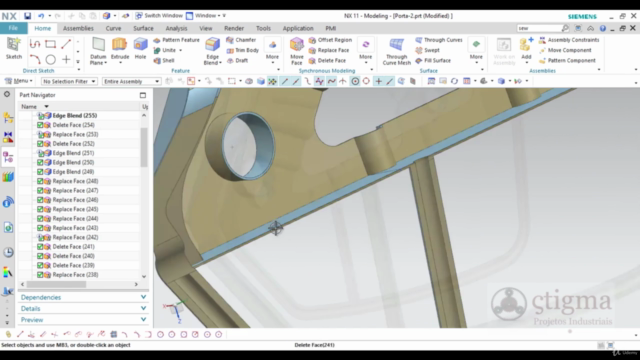The height and width of the screenshot is (360, 640).
Task: Open Unite dropdown arrow
Action: [180, 50]
